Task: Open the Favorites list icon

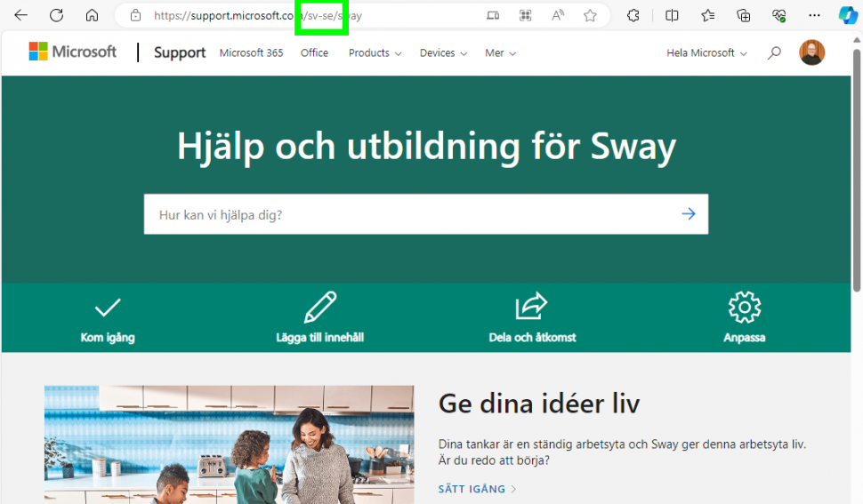Action: [708, 15]
